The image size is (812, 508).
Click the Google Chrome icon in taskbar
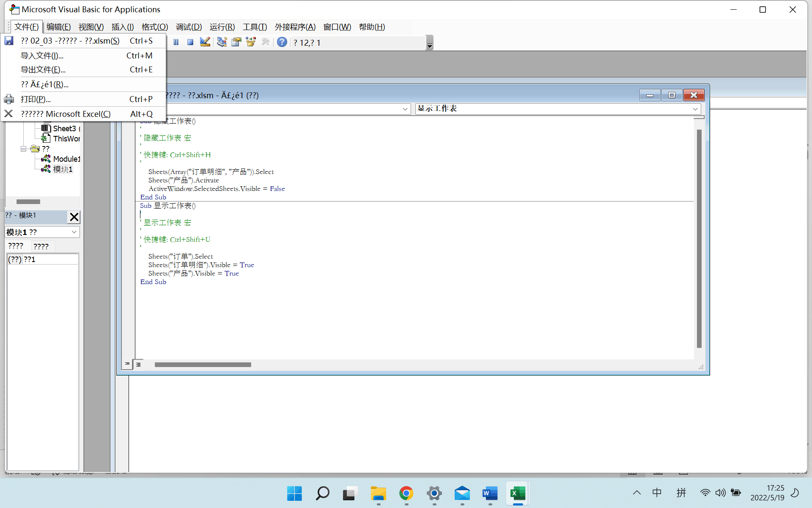pos(406,493)
